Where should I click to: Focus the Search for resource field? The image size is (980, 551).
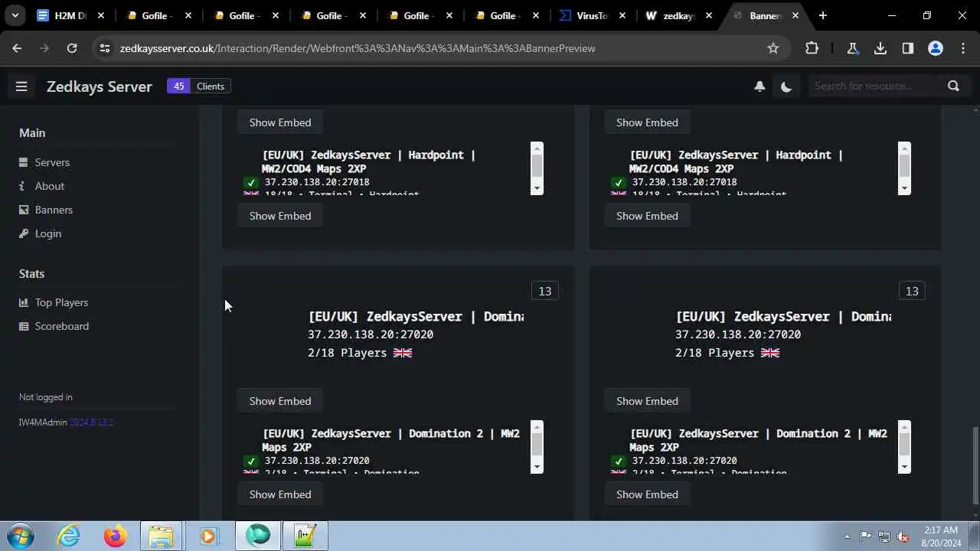tap(873, 86)
